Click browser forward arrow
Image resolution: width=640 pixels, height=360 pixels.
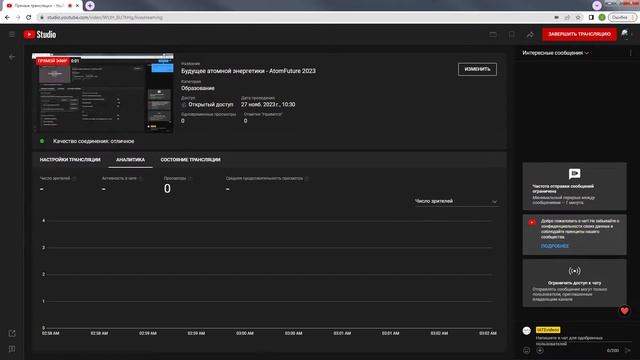18,18
